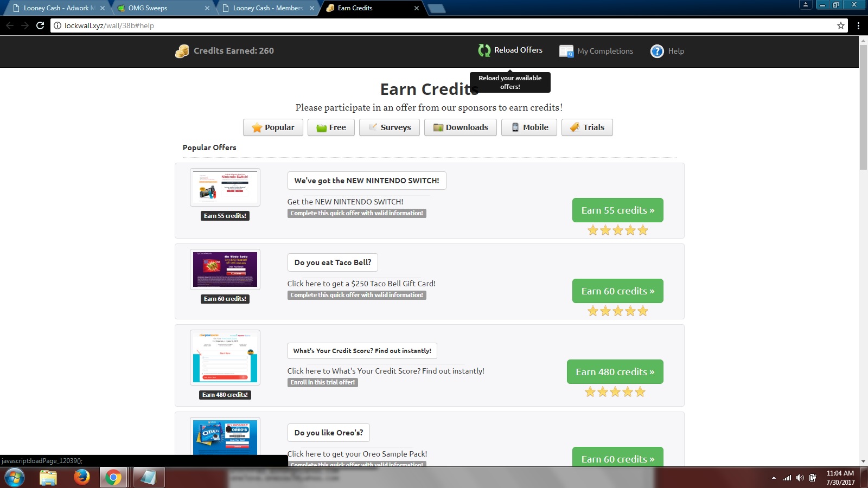Open the Credit Score offer thumbnail

(225, 357)
